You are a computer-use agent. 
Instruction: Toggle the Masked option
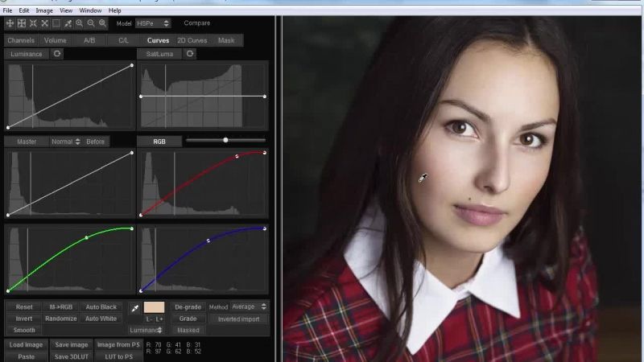click(x=188, y=330)
